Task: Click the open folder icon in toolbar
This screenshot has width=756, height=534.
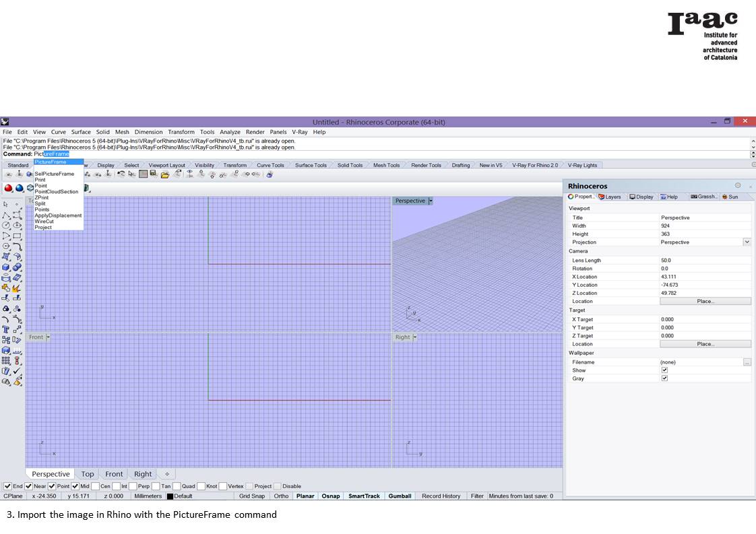Action: 164,174
